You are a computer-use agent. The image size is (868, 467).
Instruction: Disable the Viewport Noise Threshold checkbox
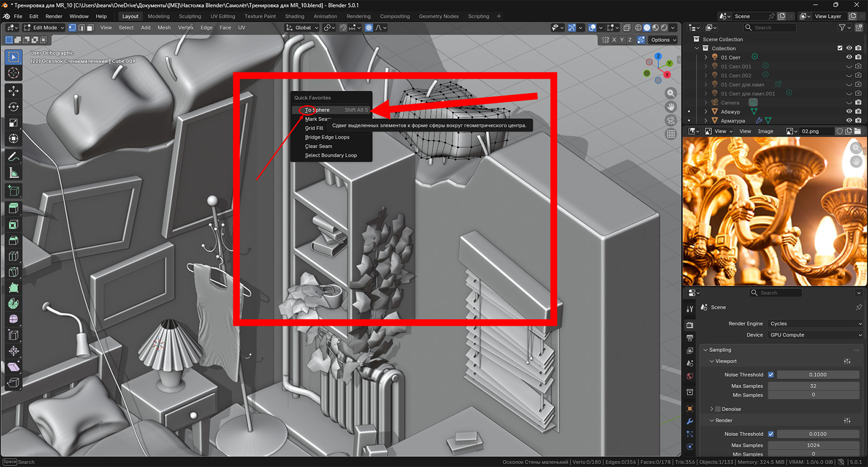(770, 375)
